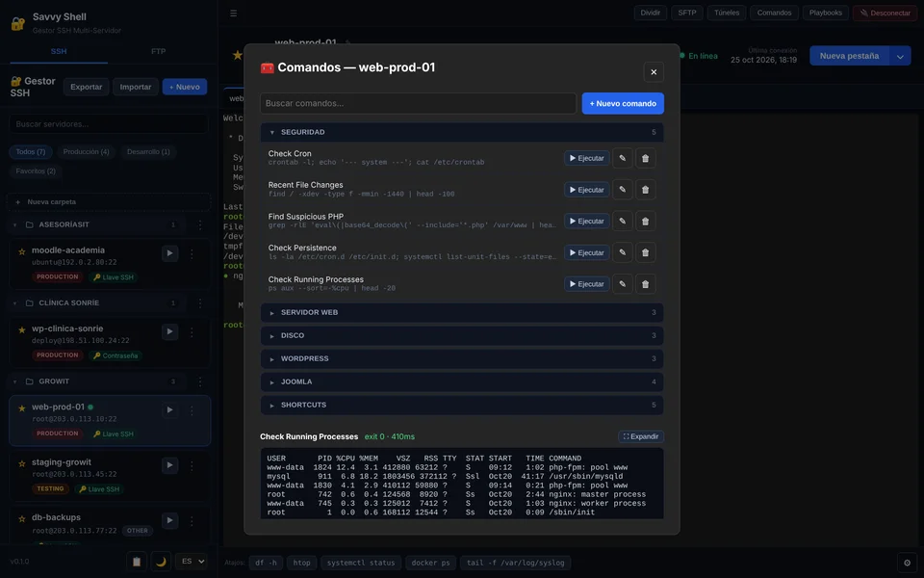Connect to moodle-academia with play icon

pos(169,253)
